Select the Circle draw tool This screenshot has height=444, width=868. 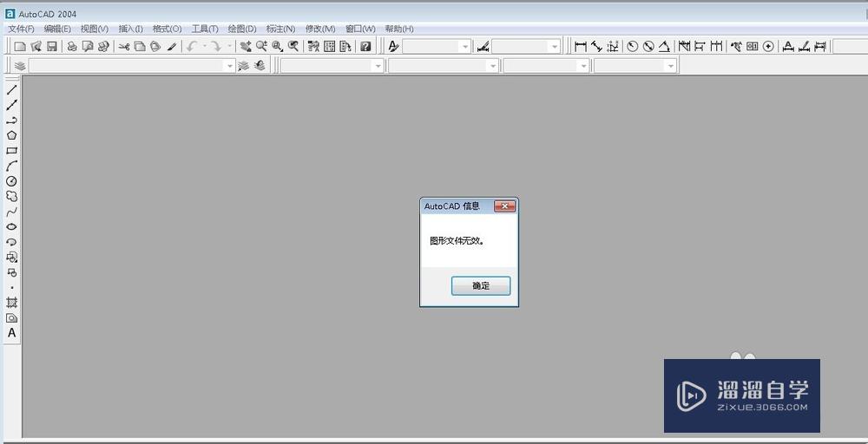tap(11, 180)
